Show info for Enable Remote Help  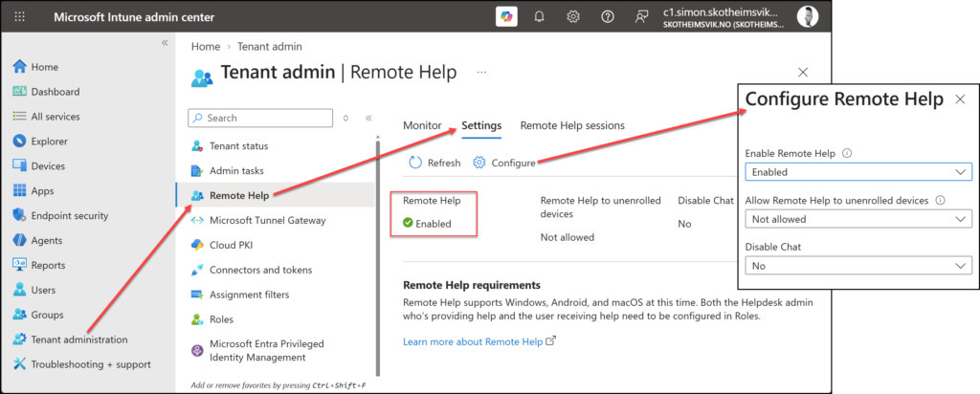tap(848, 154)
